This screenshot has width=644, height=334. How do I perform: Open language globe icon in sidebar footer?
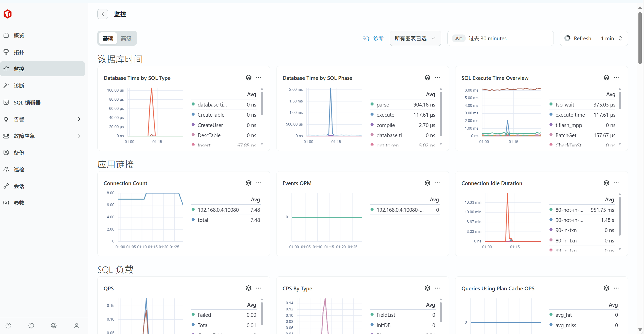coord(54,326)
